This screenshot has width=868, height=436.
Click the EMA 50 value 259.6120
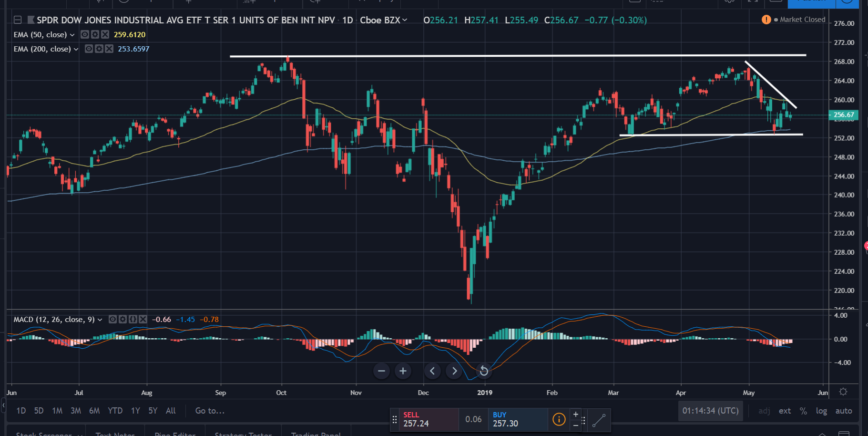[x=130, y=35]
